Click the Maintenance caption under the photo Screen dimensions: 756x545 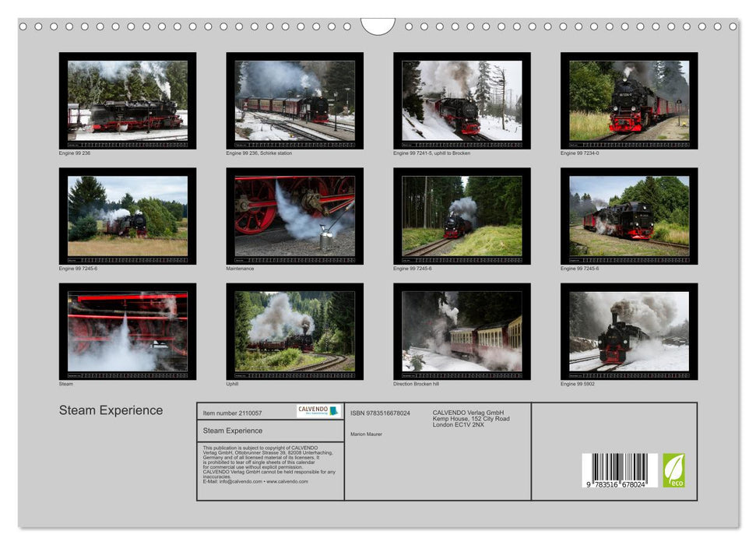(240, 269)
